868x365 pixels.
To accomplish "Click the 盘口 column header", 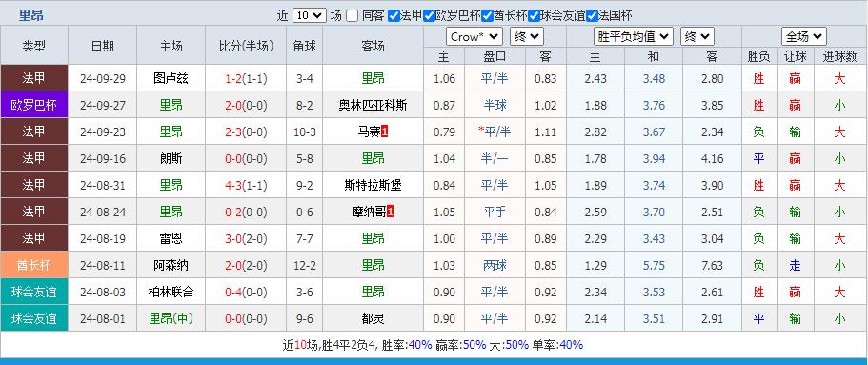I will click(495, 56).
